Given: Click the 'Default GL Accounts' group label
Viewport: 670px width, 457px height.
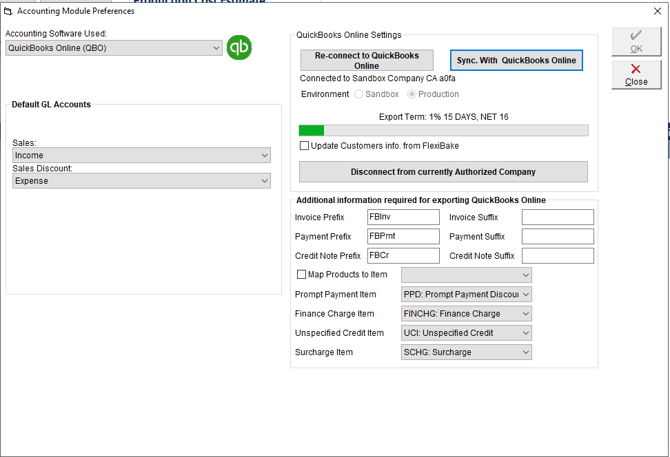Looking at the screenshot, I should (51, 105).
